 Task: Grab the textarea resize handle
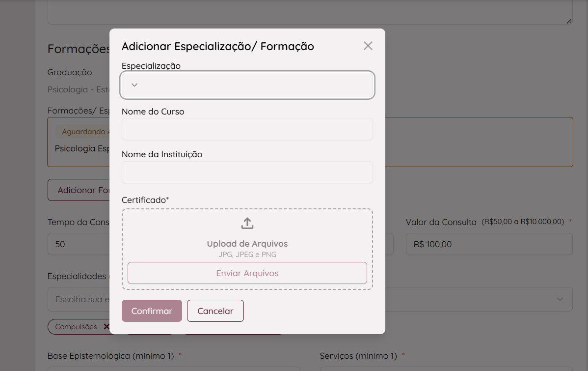[569, 21]
